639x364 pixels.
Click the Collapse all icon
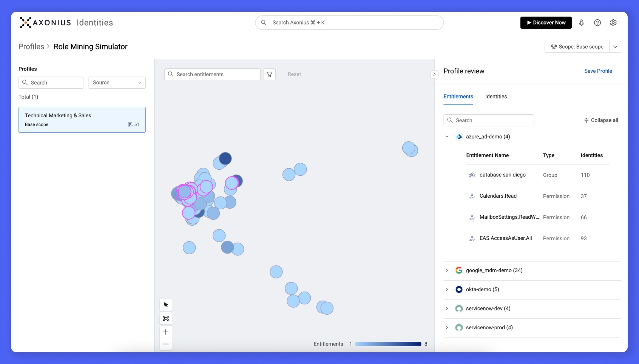[587, 120]
